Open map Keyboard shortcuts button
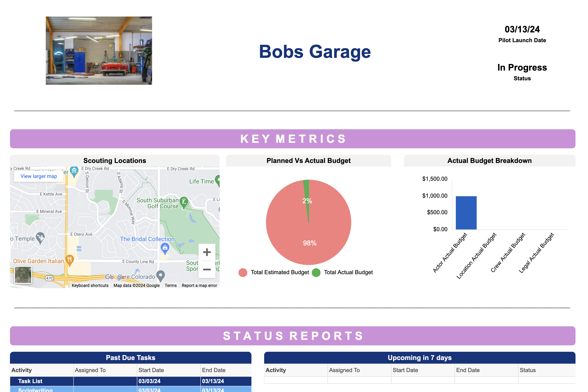Viewport: 588px width, 392px height. pyautogui.click(x=90, y=285)
